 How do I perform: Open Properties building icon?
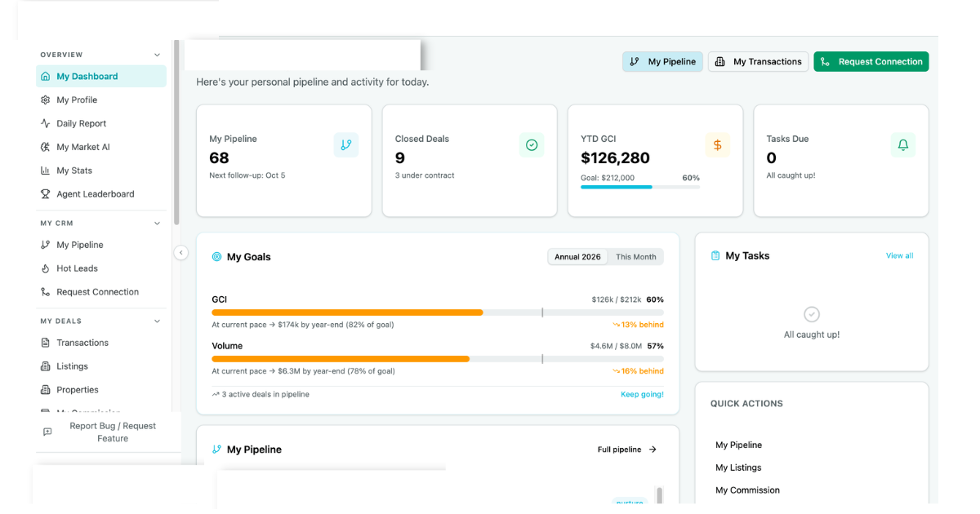point(46,390)
